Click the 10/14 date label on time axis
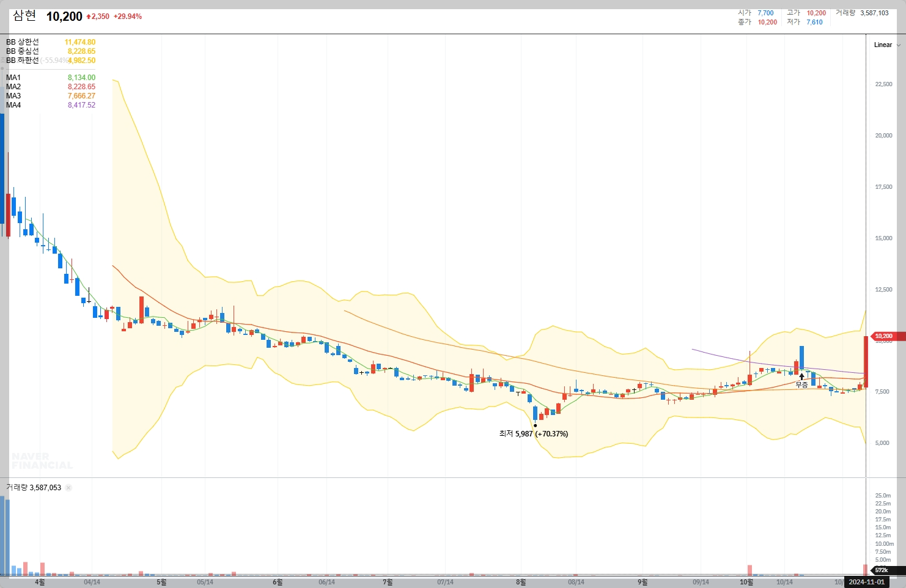 tap(785, 582)
